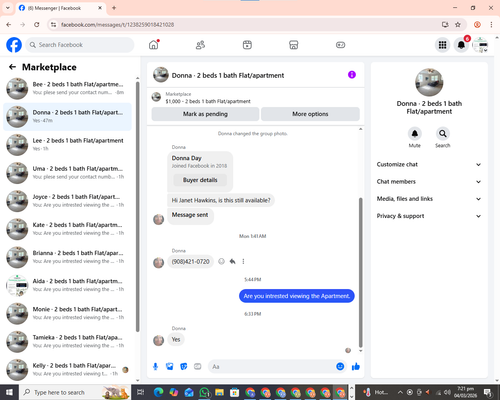Record a voice clip with microphone icon
This screenshot has height=400, width=500.
[x=155, y=367]
